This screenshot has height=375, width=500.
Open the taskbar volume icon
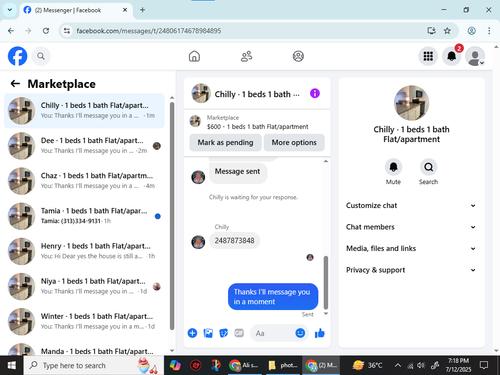point(421,365)
